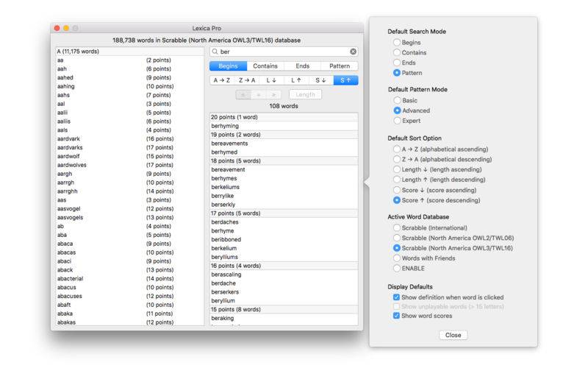The image size is (588, 368).
Task: Click the word 'berkeliums' in results
Action: click(225, 187)
